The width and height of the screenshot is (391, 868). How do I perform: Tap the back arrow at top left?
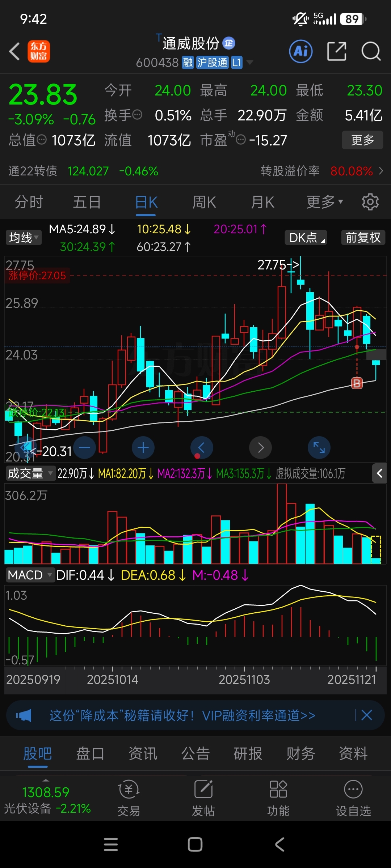tap(14, 51)
